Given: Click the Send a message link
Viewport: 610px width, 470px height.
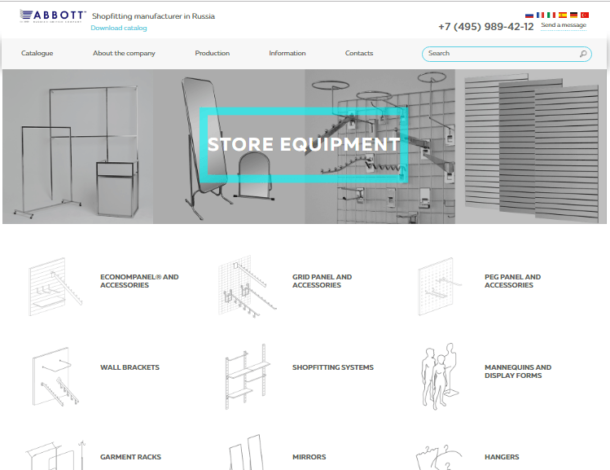Looking at the screenshot, I should (x=564, y=25).
